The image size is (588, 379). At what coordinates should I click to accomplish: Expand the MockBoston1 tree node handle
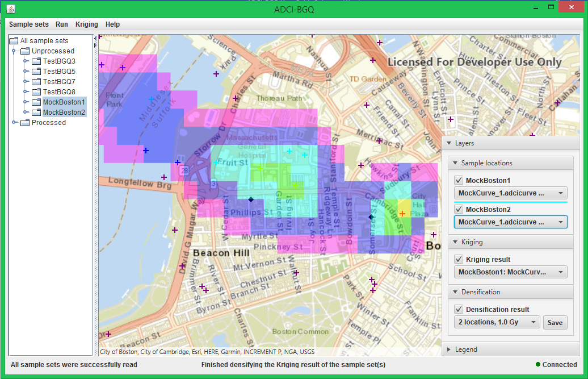coord(26,102)
